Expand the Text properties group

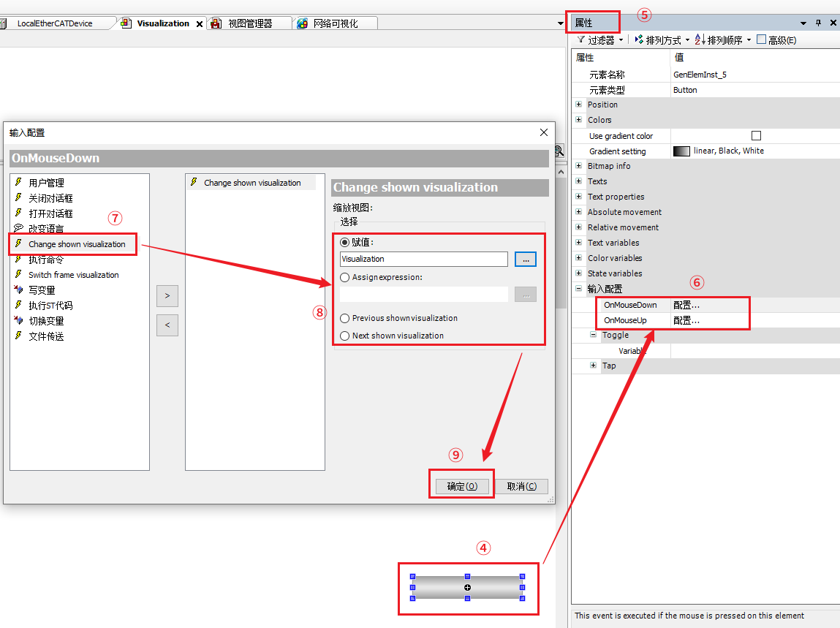[579, 197]
